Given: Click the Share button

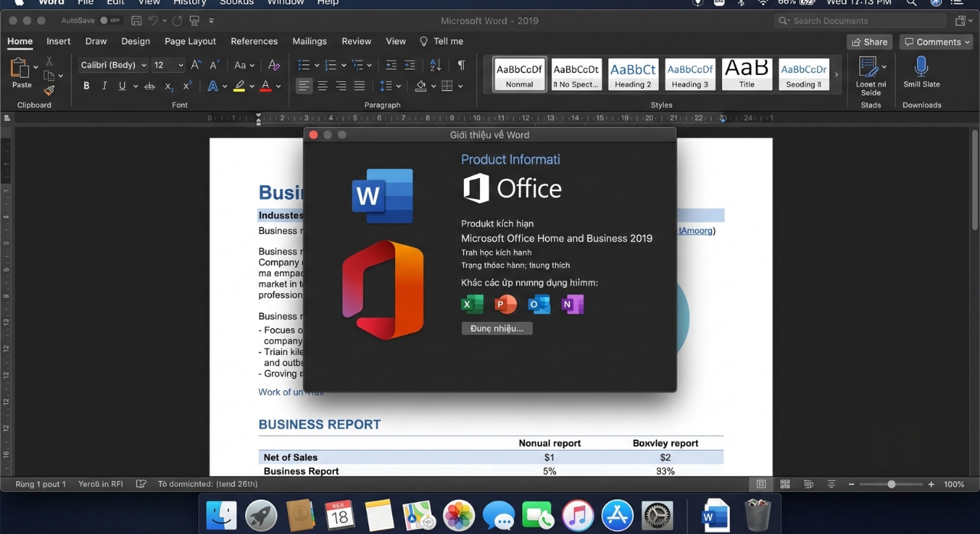Looking at the screenshot, I should coord(869,42).
